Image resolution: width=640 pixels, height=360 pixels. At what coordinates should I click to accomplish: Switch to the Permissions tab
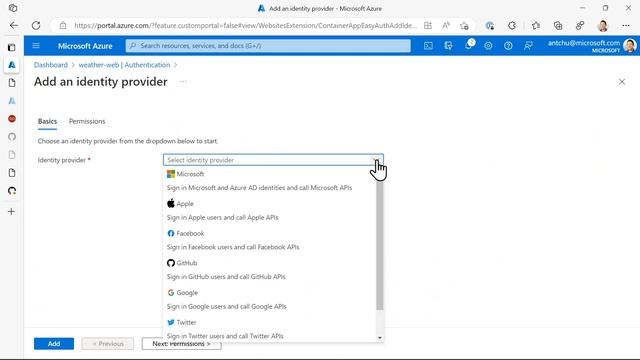[x=87, y=121]
